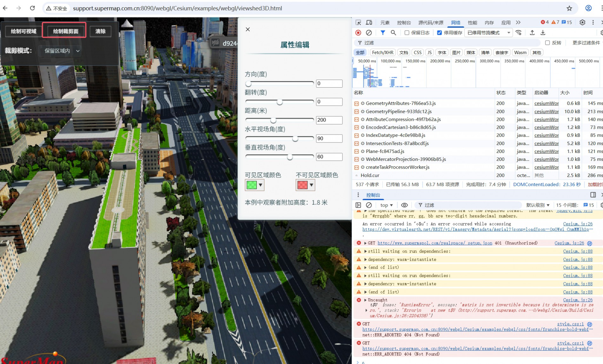Click the import HAR upload icon
The height and width of the screenshot is (364, 603).
click(532, 33)
